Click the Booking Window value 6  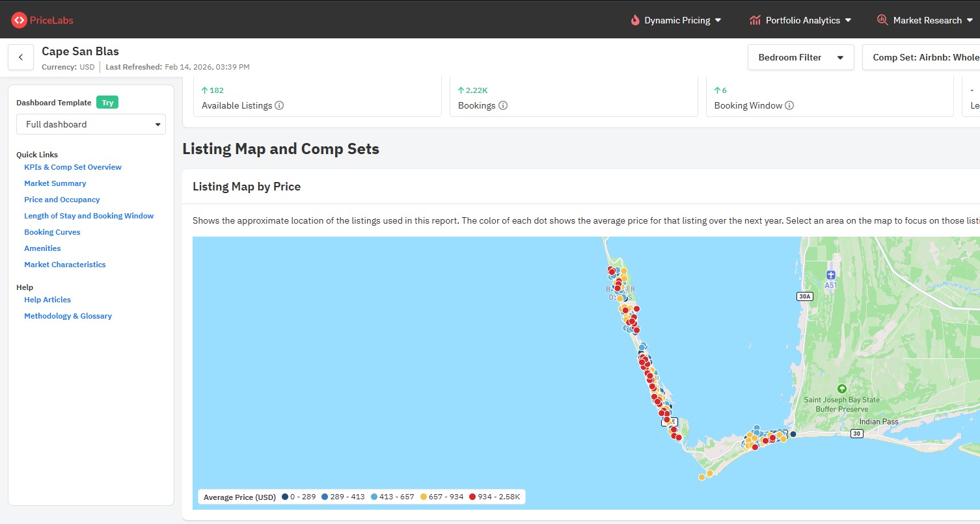tap(720, 90)
